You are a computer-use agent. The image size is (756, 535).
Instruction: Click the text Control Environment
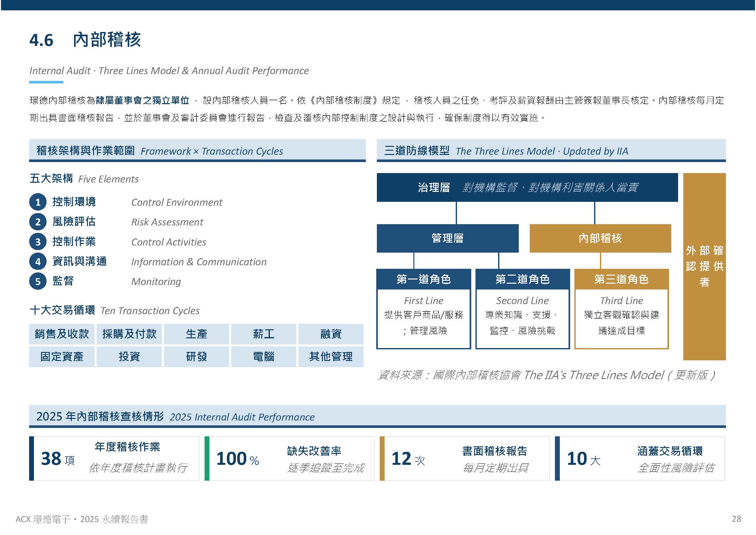coord(177,202)
